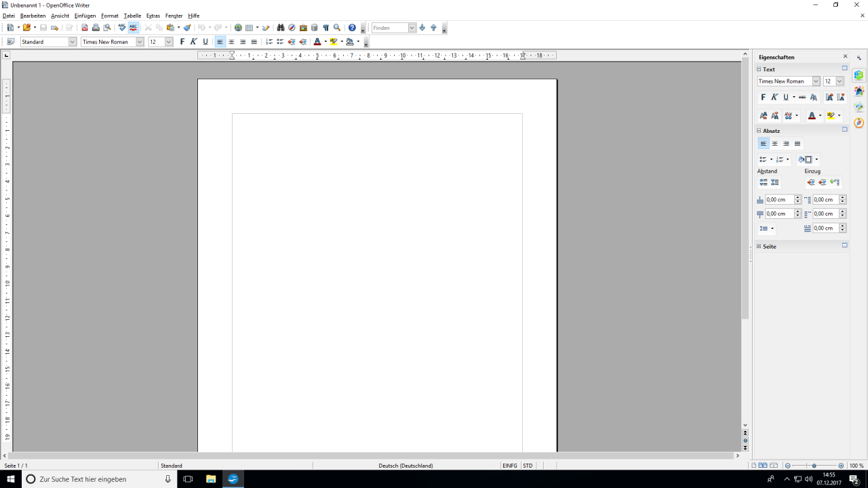Toggle justified alignment in formatting toolbar

click(254, 41)
